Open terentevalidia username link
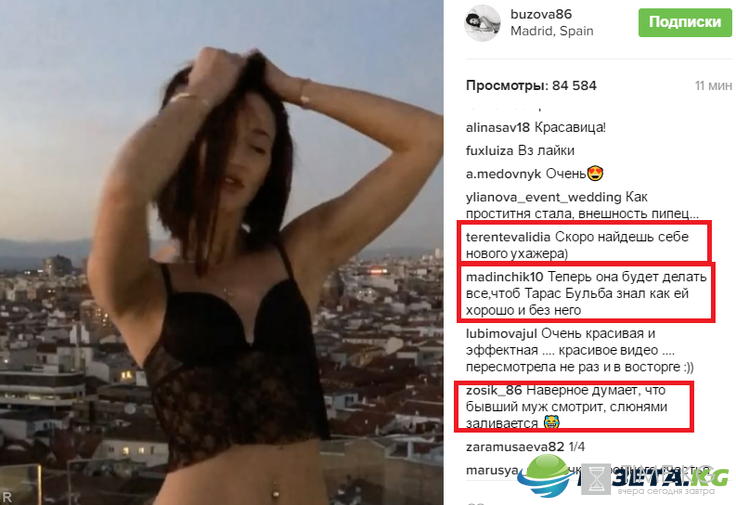 [x=508, y=237]
